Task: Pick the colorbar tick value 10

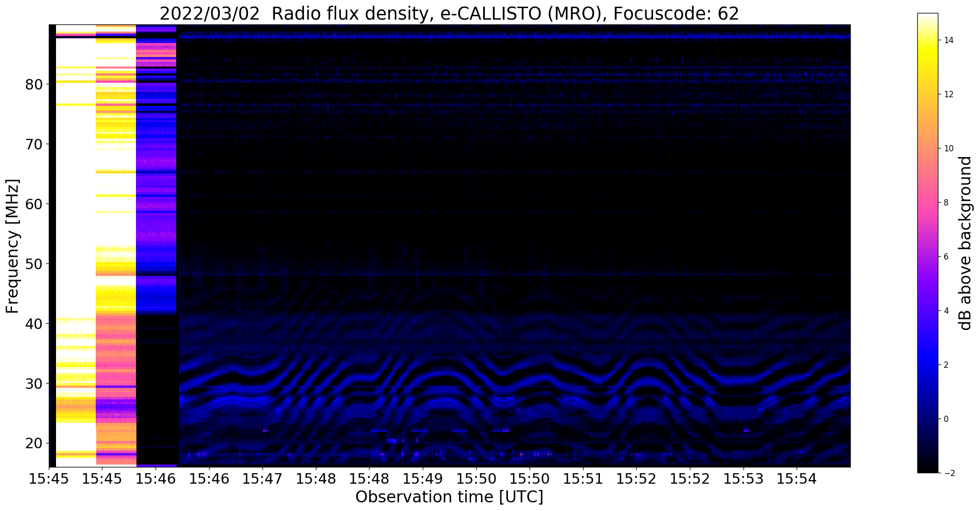Action: (x=948, y=148)
